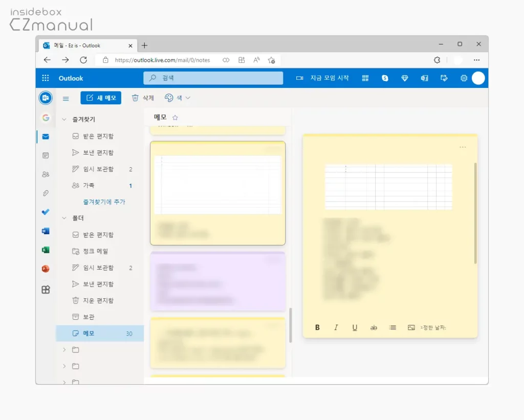This screenshot has height=420, width=524.
Task: Toggle bold formatting in the note
Action: (x=317, y=327)
